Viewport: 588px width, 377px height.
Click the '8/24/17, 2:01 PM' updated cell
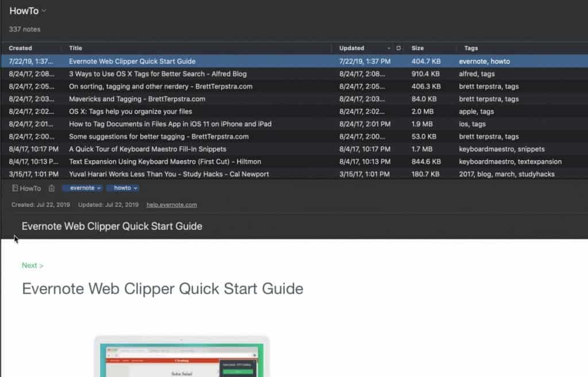coord(365,124)
